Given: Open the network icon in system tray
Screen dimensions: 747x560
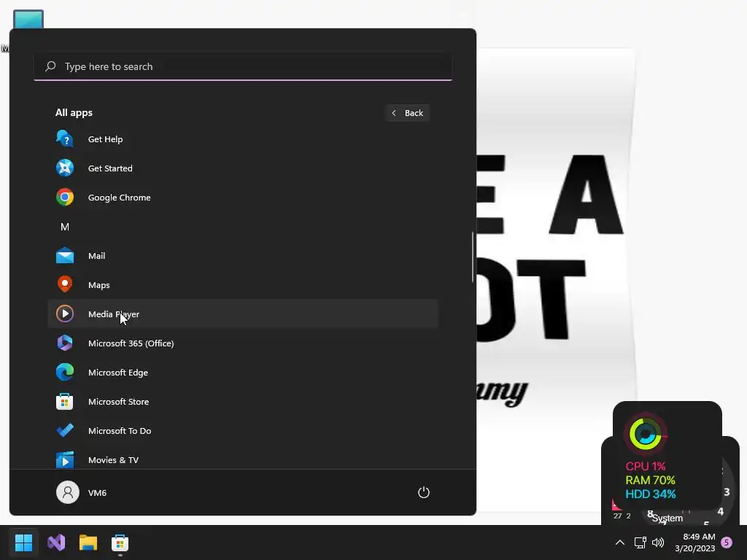Looking at the screenshot, I should [640, 542].
